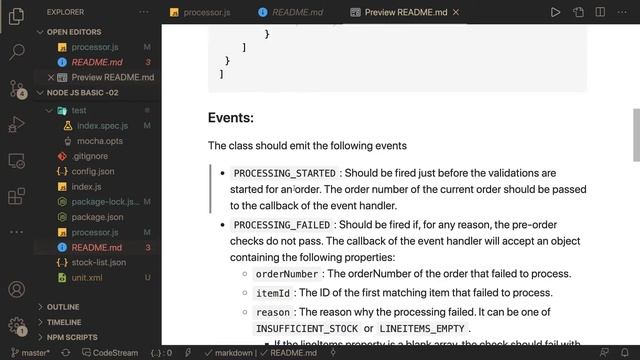
Task: Open package-lock.json file
Action: pos(105,202)
